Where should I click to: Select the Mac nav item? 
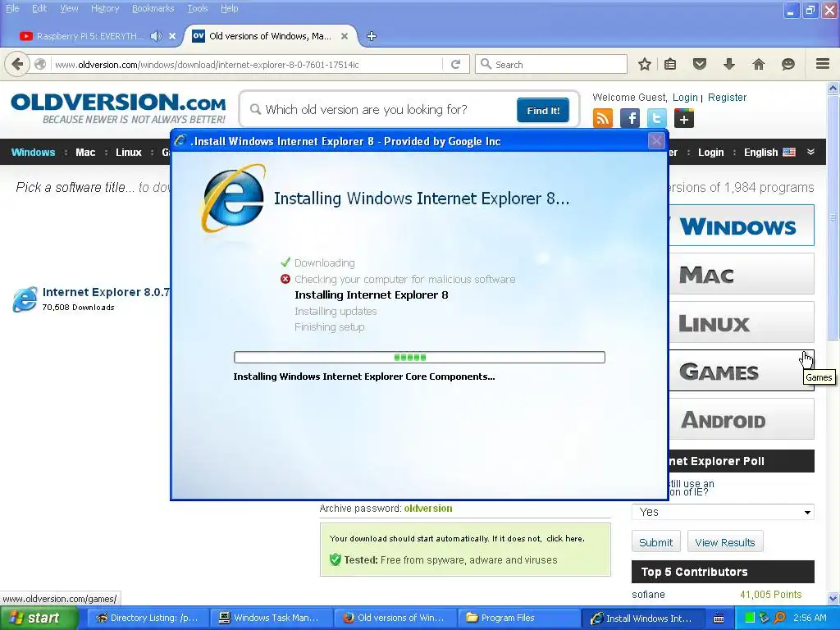tap(85, 152)
